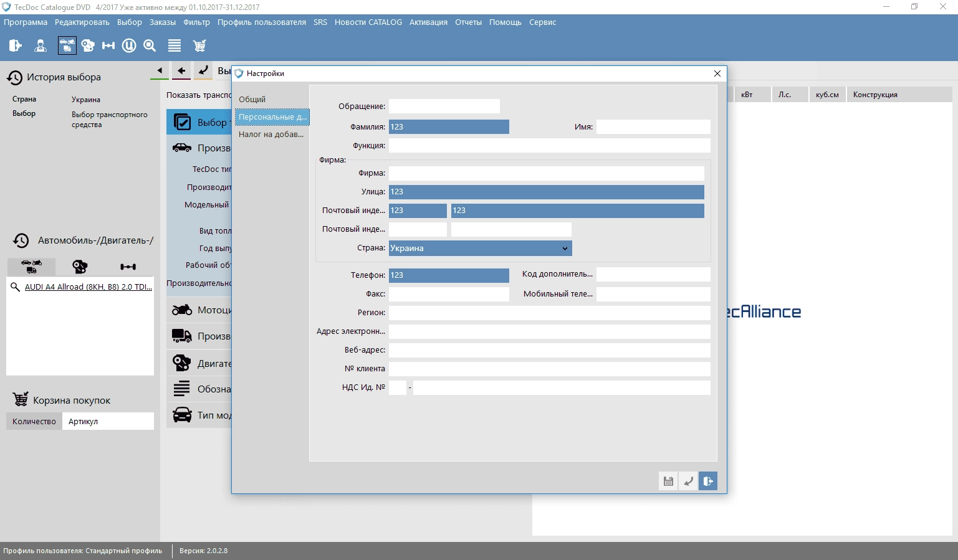The image size is (958, 560).
Task: Click the left arrow navigation button
Action: 181,71
